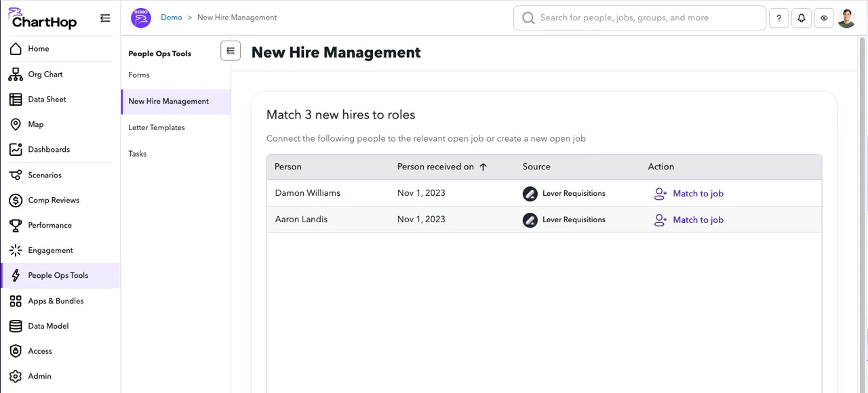This screenshot has height=393, width=868.
Task: Click the Demo breadcrumb link
Action: click(171, 17)
